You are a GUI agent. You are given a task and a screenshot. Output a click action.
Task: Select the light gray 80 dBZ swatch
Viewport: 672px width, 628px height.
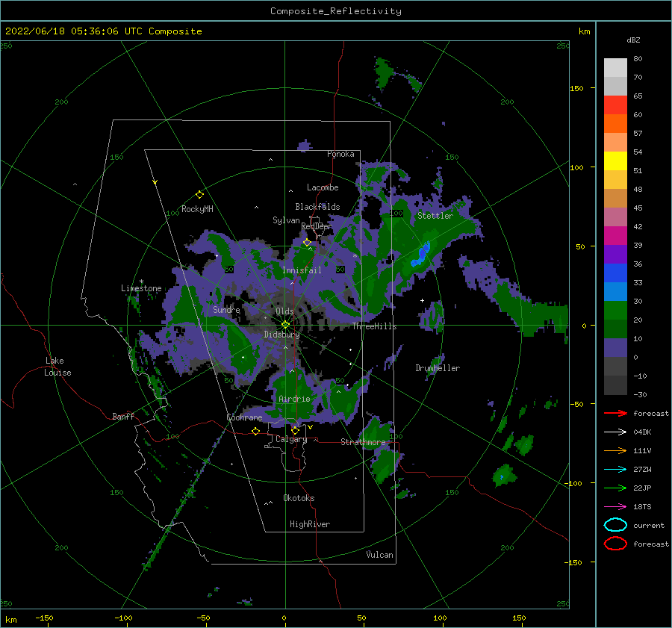coord(615,68)
